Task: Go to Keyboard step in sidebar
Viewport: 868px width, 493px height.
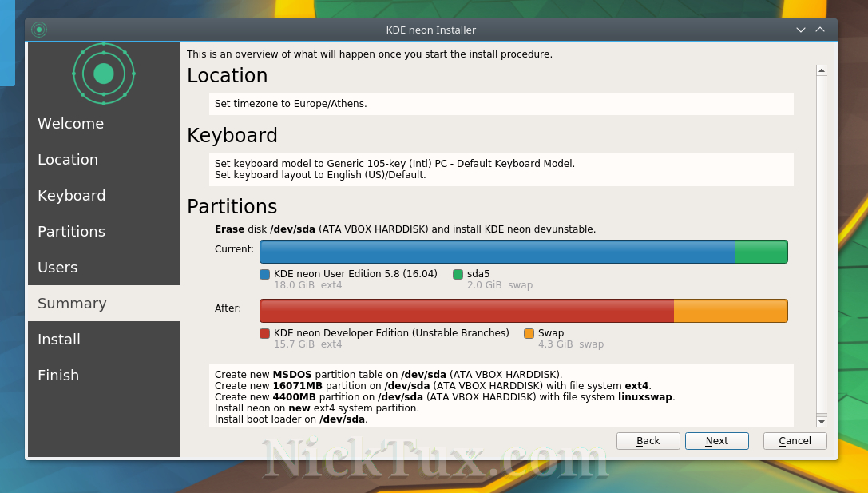Action: pos(71,196)
